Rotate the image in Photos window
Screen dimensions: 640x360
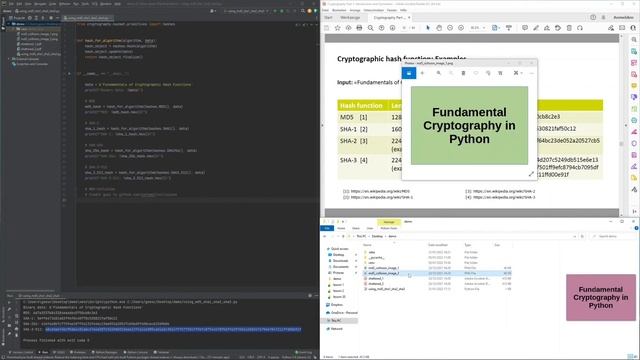488,73
